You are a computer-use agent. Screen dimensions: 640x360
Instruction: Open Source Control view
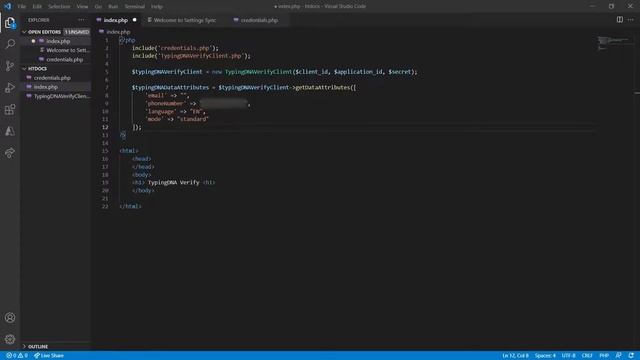pyautogui.click(x=10, y=66)
